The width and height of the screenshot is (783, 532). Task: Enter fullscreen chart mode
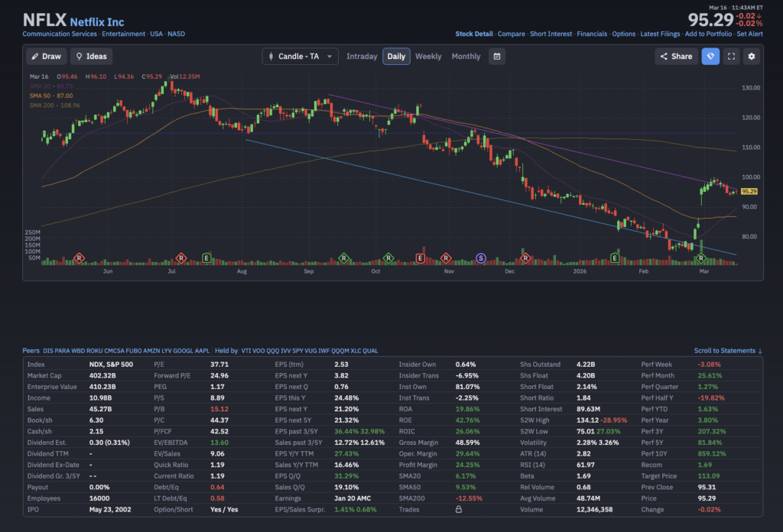[731, 57]
